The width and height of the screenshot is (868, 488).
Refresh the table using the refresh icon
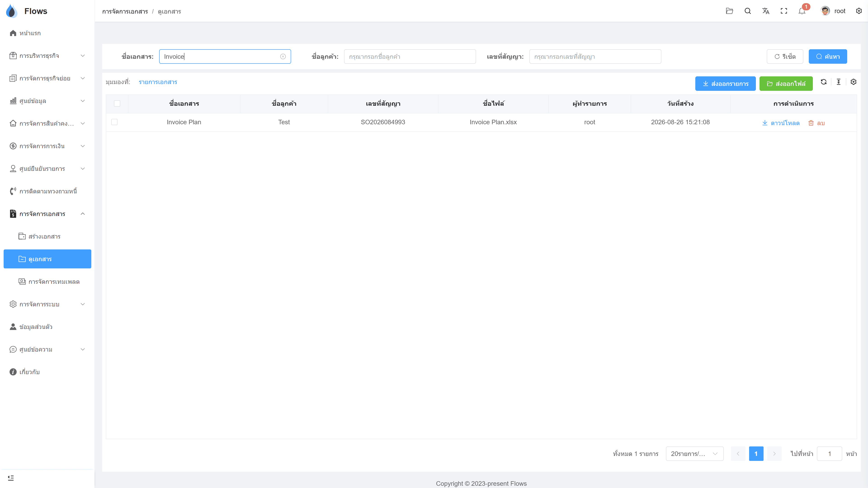(x=823, y=82)
